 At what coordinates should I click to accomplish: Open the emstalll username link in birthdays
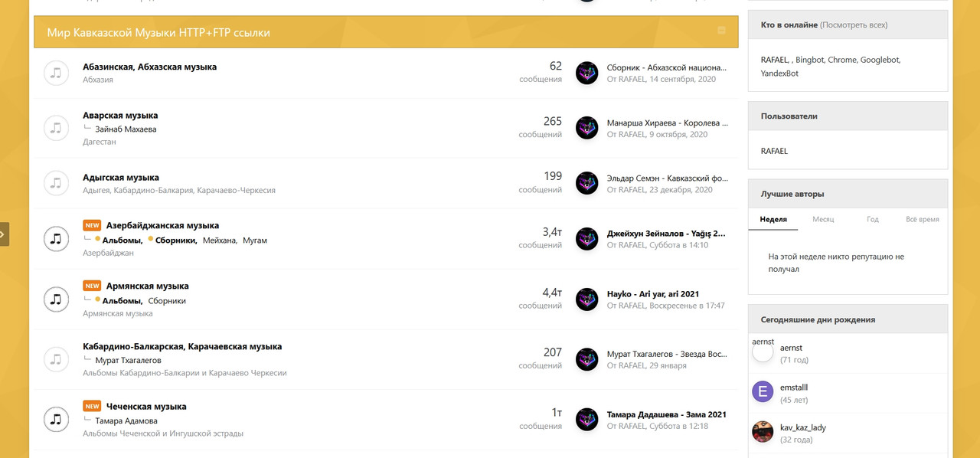pos(794,388)
